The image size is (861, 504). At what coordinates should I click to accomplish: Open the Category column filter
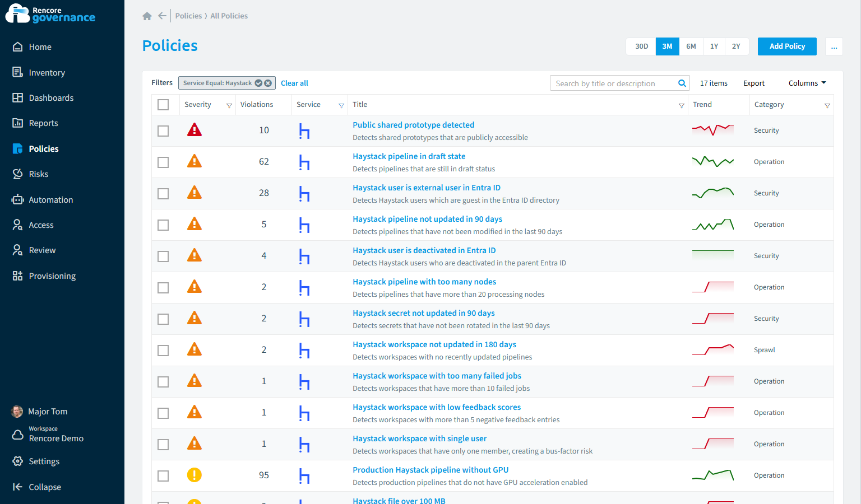[x=827, y=105]
